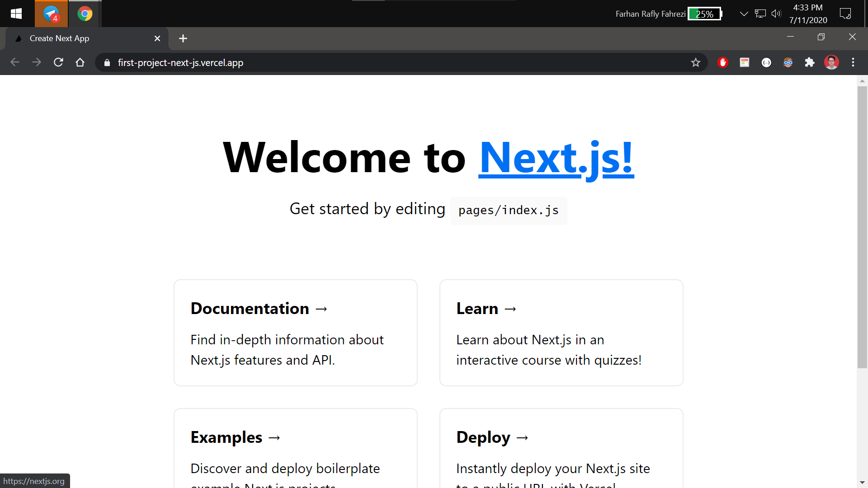The width and height of the screenshot is (868, 488).
Task: Open Chrome three-dot menu
Action: pos(853,62)
